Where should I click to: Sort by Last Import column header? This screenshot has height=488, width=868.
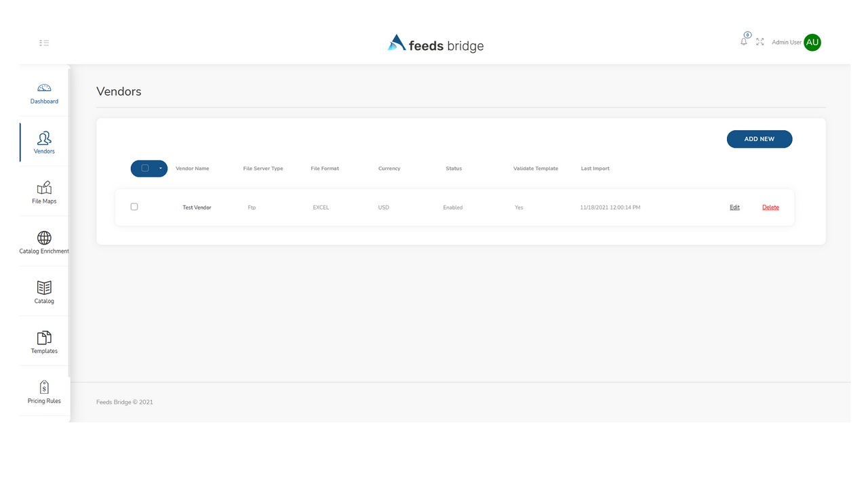[x=595, y=168]
